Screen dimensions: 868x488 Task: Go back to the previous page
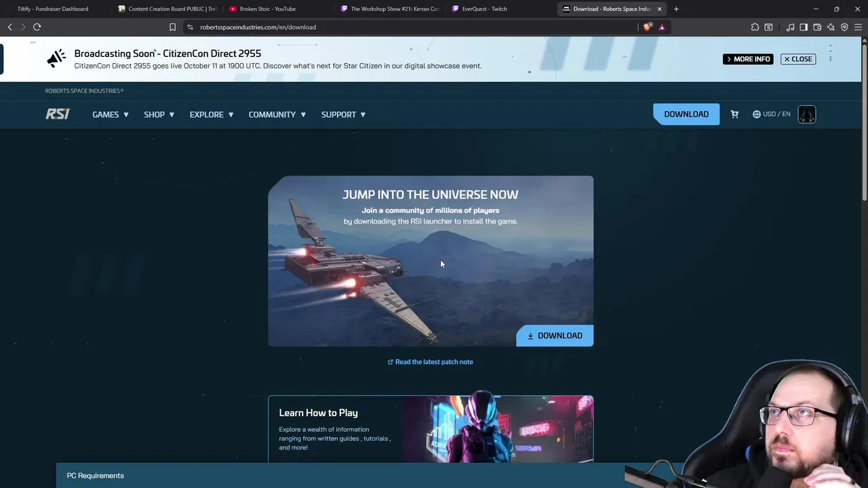9,27
